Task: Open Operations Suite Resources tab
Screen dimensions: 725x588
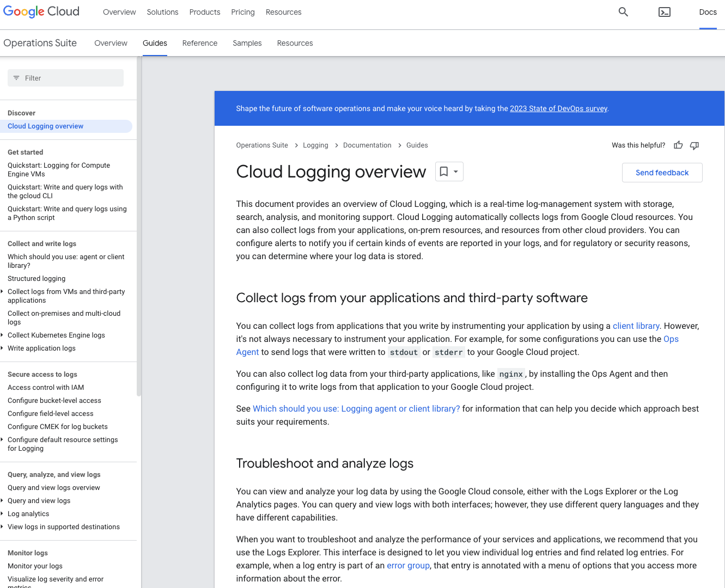Action: 295,43
